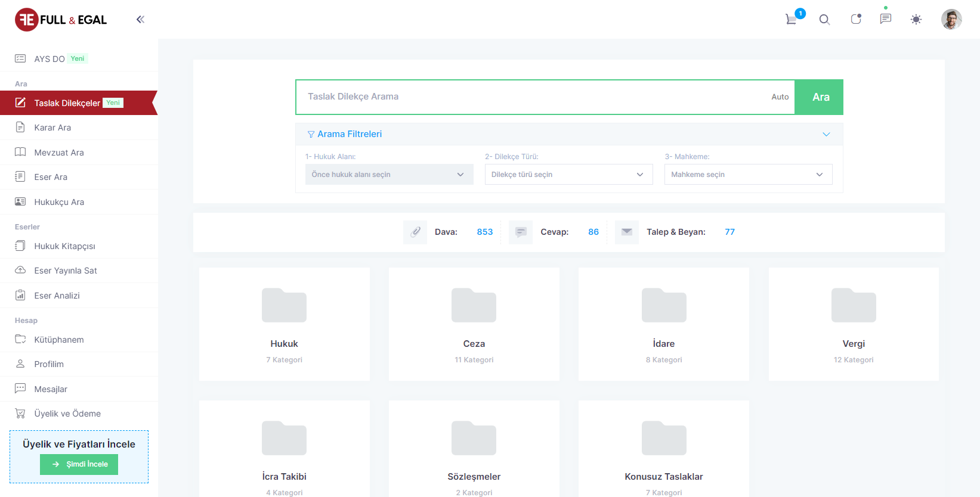Go to Mevzuat Ara menu item
The width and height of the screenshot is (980, 497).
59,153
